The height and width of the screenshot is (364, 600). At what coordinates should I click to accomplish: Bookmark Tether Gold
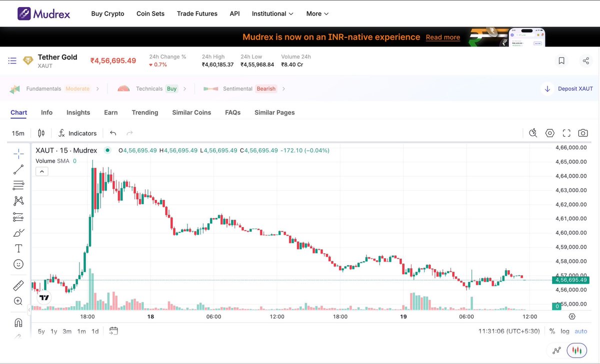[561, 61]
